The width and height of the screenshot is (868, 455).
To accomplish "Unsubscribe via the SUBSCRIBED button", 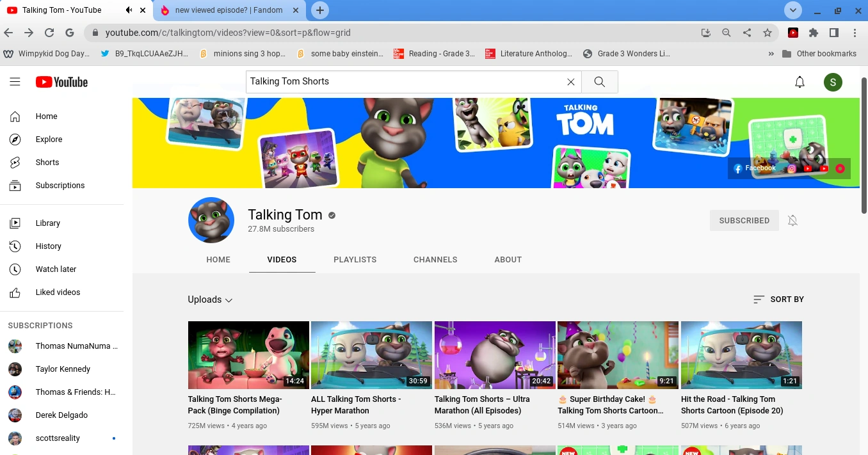I will [x=744, y=220].
